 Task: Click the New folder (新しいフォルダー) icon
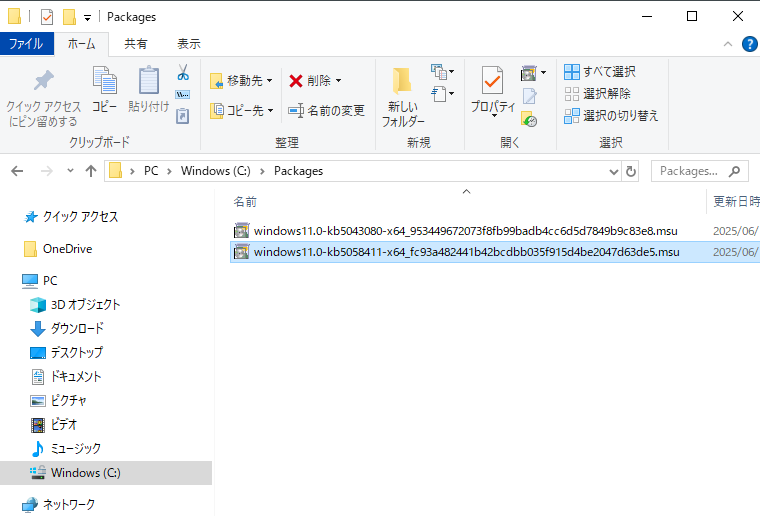tap(402, 80)
